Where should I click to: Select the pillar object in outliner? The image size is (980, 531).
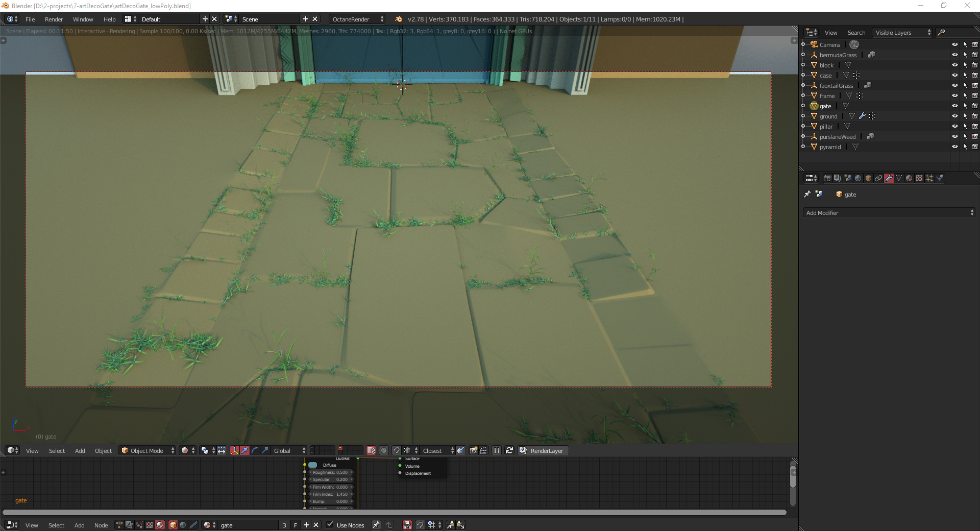point(826,126)
